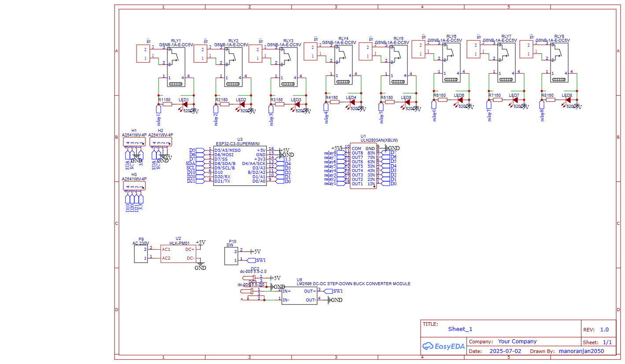Click the "Your Company" text
The width and height of the screenshot is (625, 364).
[x=518, y=342]
